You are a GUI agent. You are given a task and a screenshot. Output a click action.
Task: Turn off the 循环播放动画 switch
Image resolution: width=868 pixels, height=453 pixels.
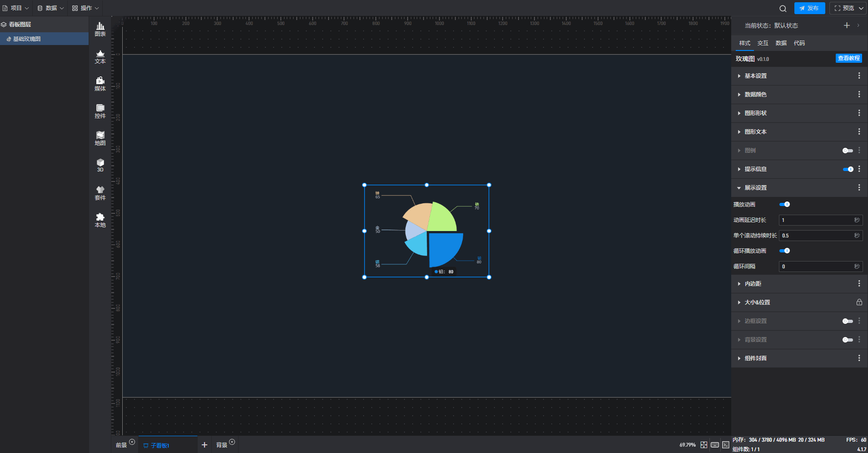[784, 251]
